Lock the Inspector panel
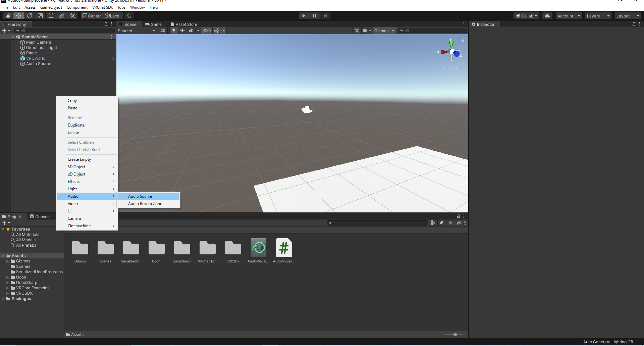644x346 pixels. click(x=634, y=24)
